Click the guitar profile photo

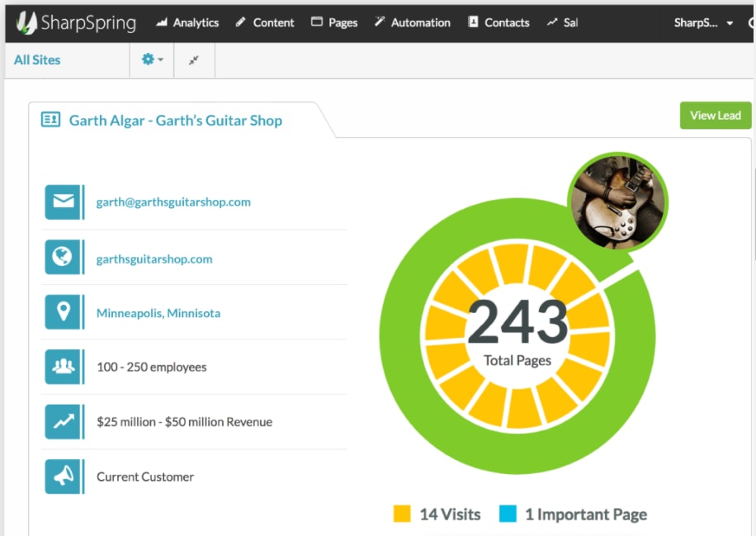click(x=617, y=202)
